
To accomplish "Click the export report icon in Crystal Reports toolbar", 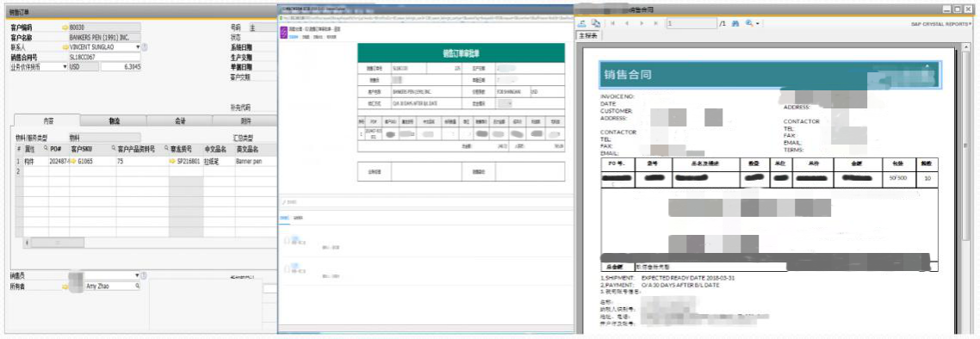I will click(582, 23).
